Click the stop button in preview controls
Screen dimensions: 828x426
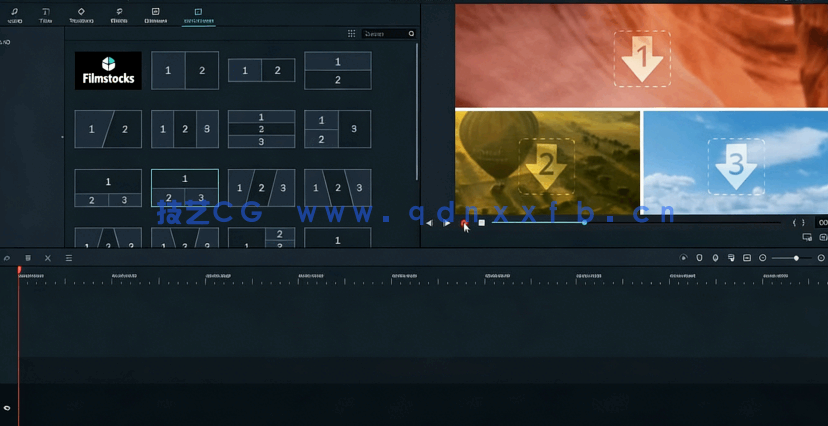click(481, 223)
